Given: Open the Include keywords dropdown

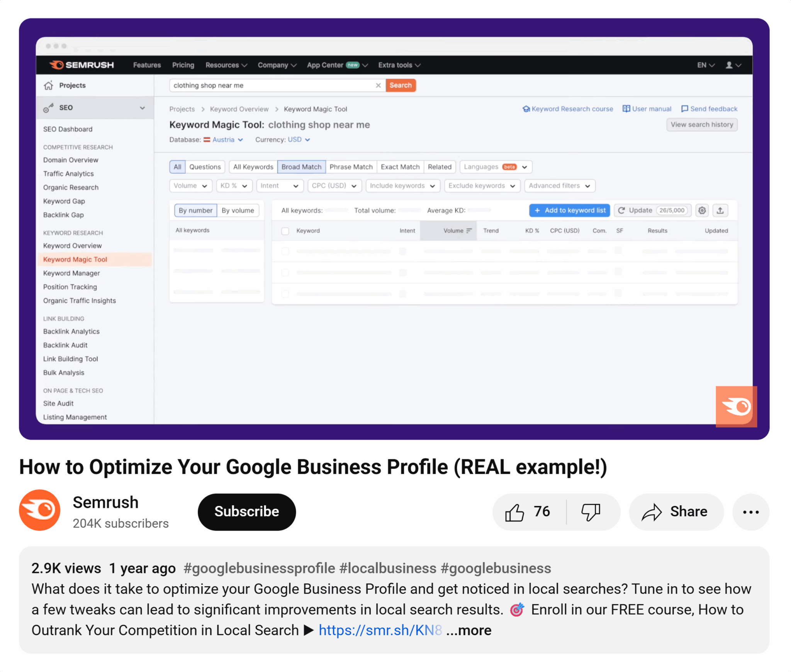Looking at the screenshot, I should click(x=403, y=186).
